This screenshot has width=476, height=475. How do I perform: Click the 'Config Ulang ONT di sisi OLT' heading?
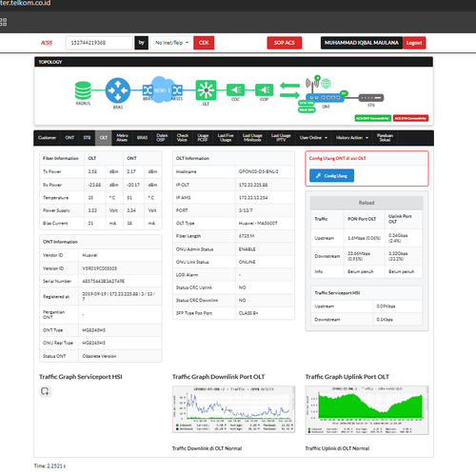[x=338, y=158]
